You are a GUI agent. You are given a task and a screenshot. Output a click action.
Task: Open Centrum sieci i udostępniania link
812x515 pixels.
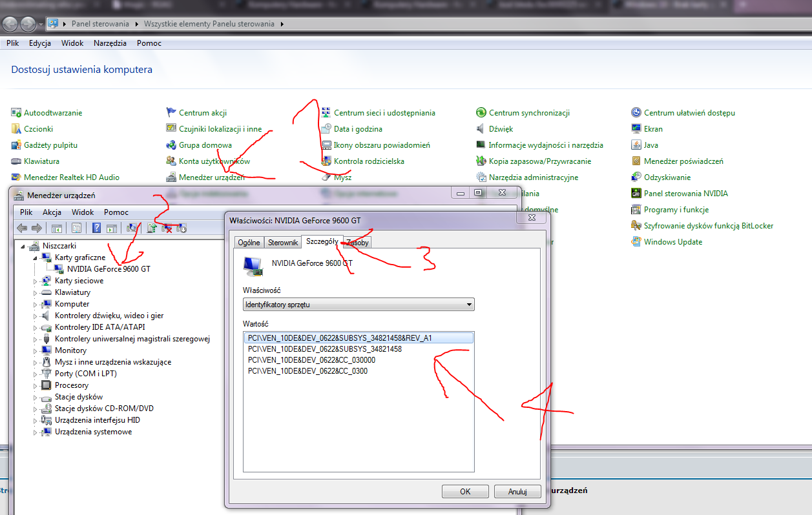(384, 113)
